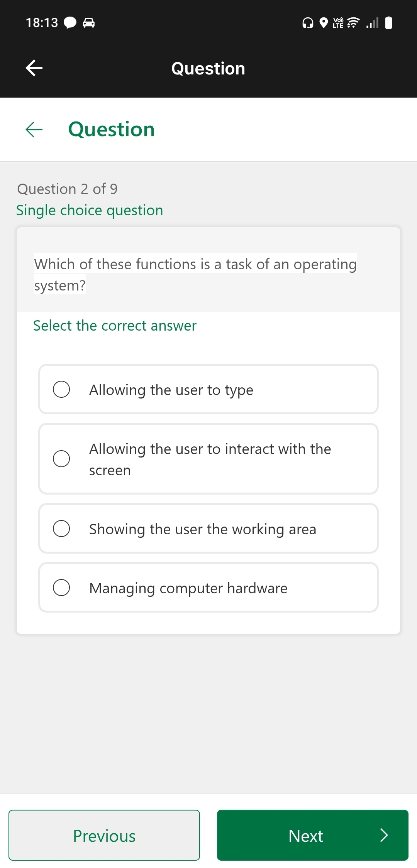Tap the 'Question 2 of 9' header text

coord(67,189)
